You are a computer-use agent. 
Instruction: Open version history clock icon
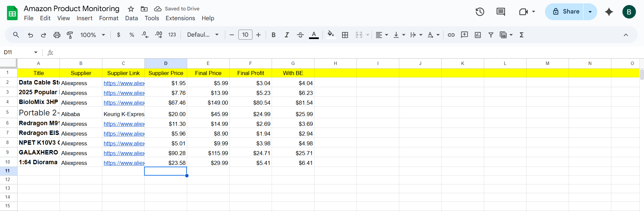pyautogui.click(x=480, y=12)
